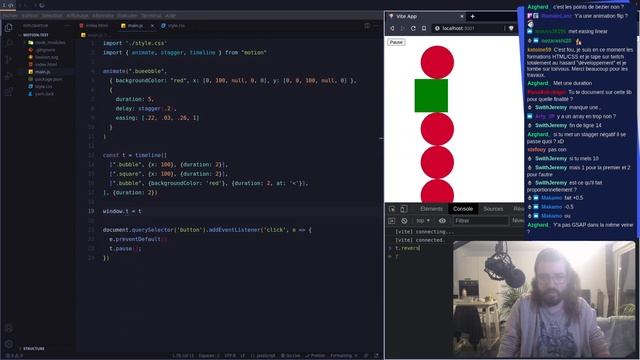Open favicon.svg in the file explorer
Image resolution: width=640 pixels, height=360 pixels.
47,58
